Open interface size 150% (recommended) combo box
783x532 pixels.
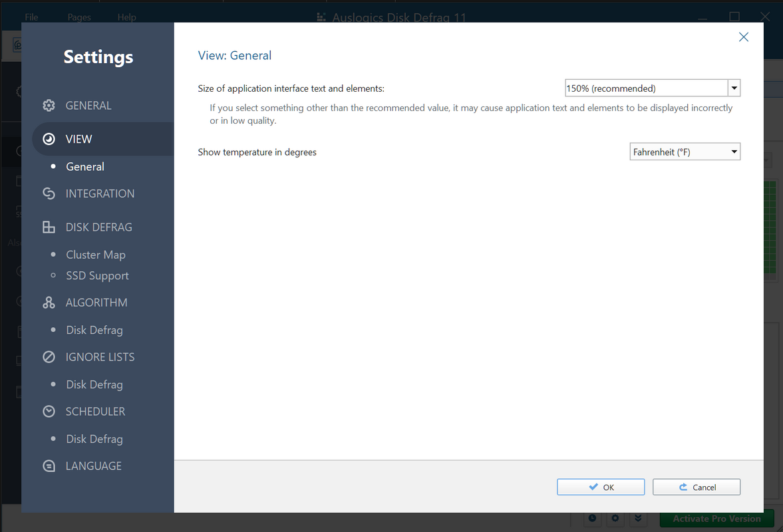click(652, 88)
